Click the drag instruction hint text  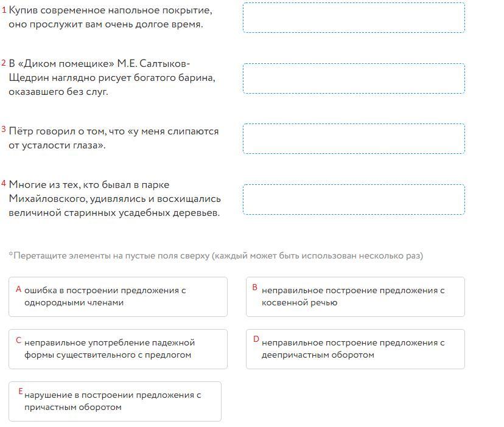[x=215, y=255]
